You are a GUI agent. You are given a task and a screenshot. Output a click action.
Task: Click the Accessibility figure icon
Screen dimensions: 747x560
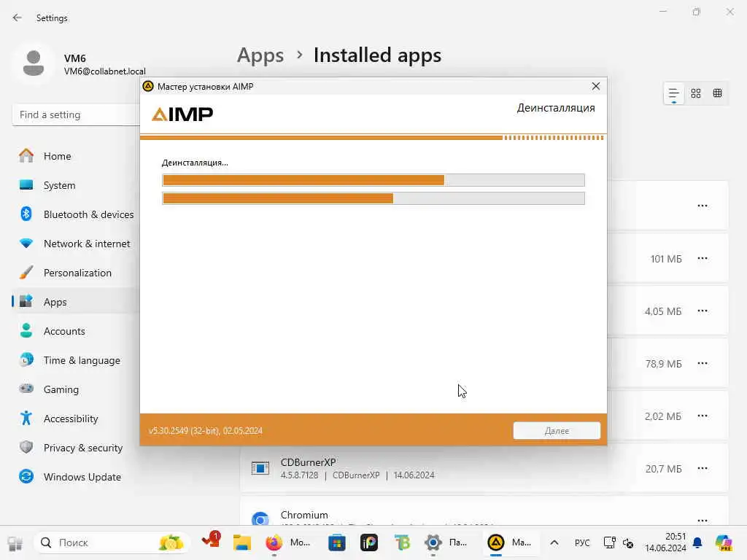coord(26,418)
